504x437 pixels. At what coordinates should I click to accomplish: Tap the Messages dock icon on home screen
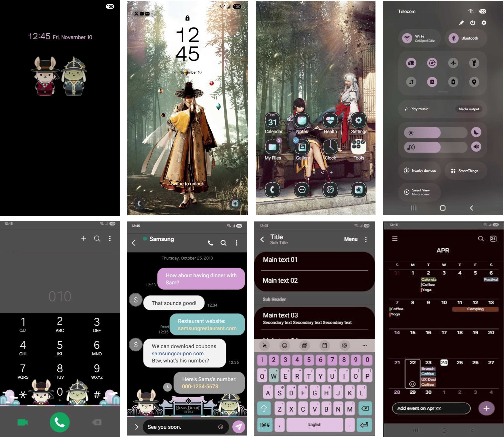pyautogui.click(x=302, y=189)
